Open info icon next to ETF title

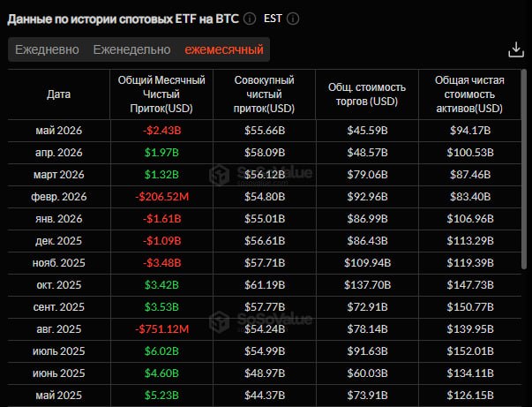tap(250, 19)
